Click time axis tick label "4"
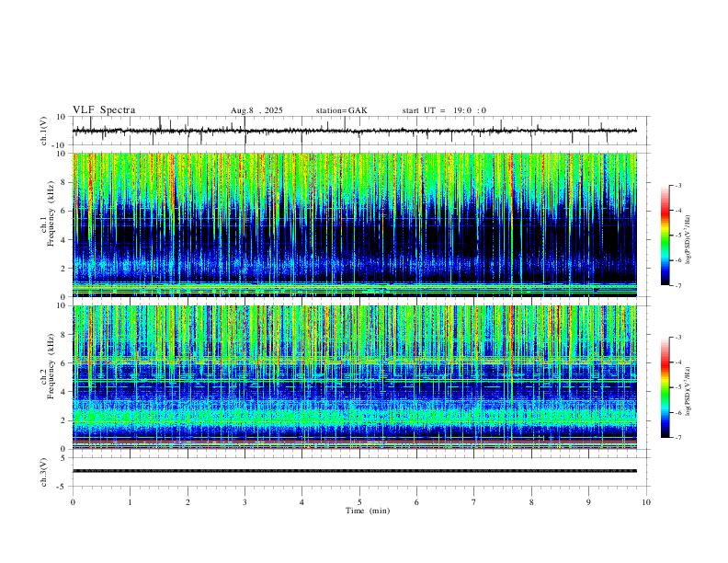 tap(301, 502)
